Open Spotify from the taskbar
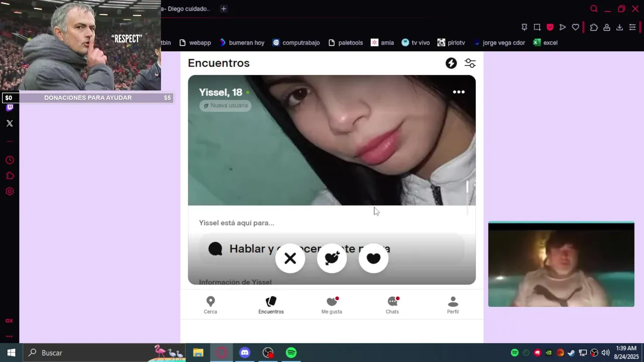The height and width of the screenshot is (362, 644). [291, 353]
